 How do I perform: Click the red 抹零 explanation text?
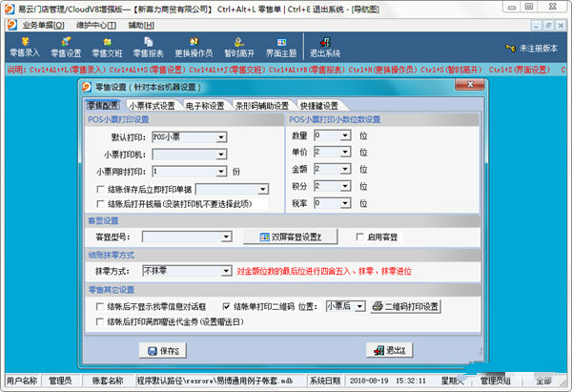pos(324,271)
